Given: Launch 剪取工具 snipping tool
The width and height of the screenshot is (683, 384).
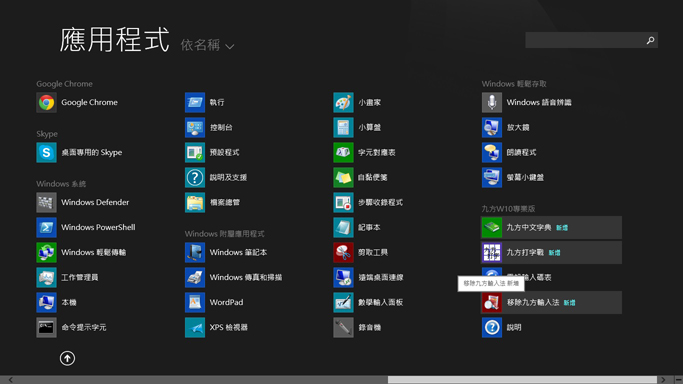Looking at the screenshot, I should pos(361,253).
